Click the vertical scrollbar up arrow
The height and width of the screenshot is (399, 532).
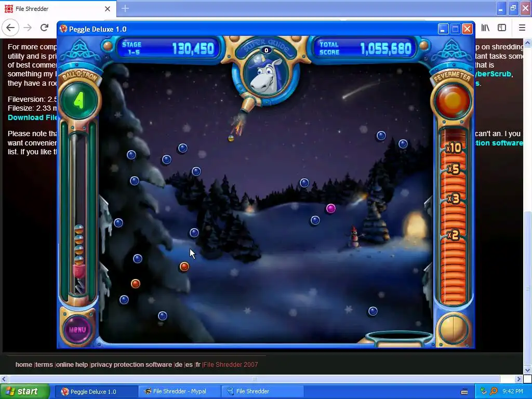(x=527, y=43)
